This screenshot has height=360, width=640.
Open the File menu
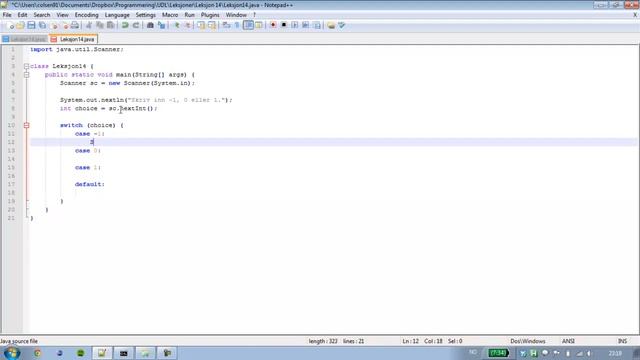(7, 15)
